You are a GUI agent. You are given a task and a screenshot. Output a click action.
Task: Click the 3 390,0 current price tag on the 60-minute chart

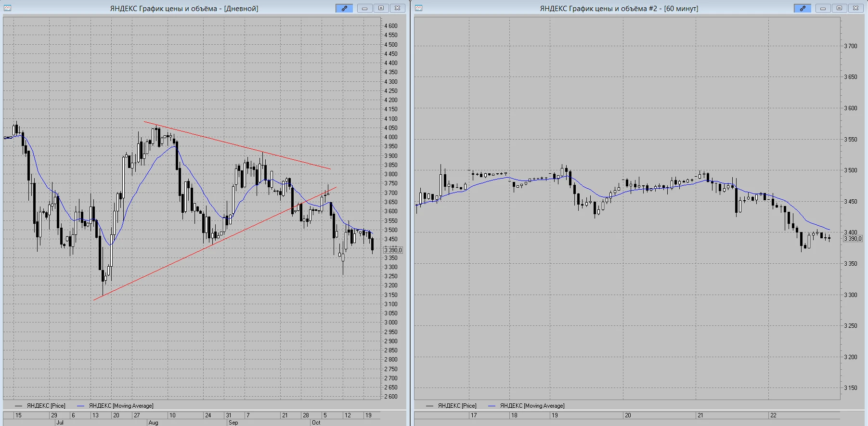853,239
